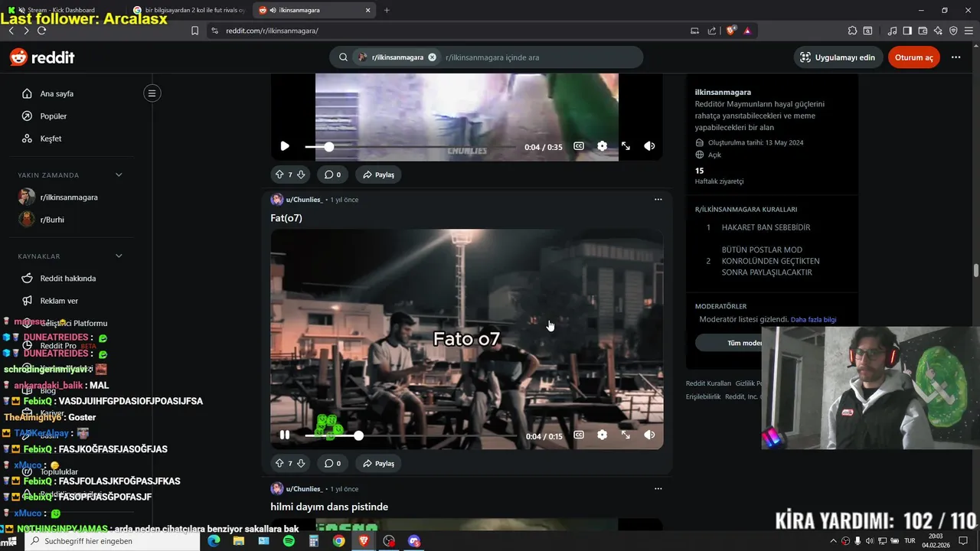Pause the Fat(o7) video

pos(285,435)
